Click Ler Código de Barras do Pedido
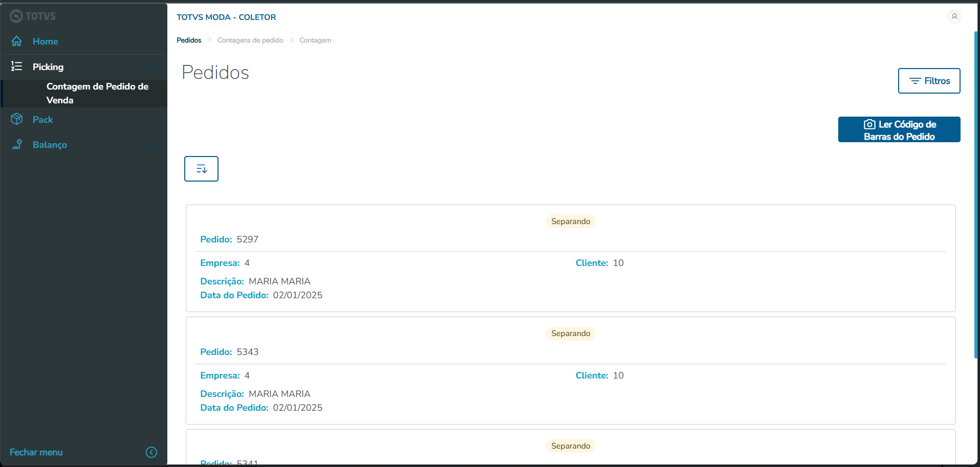980x467 pixels. [899, 130]
